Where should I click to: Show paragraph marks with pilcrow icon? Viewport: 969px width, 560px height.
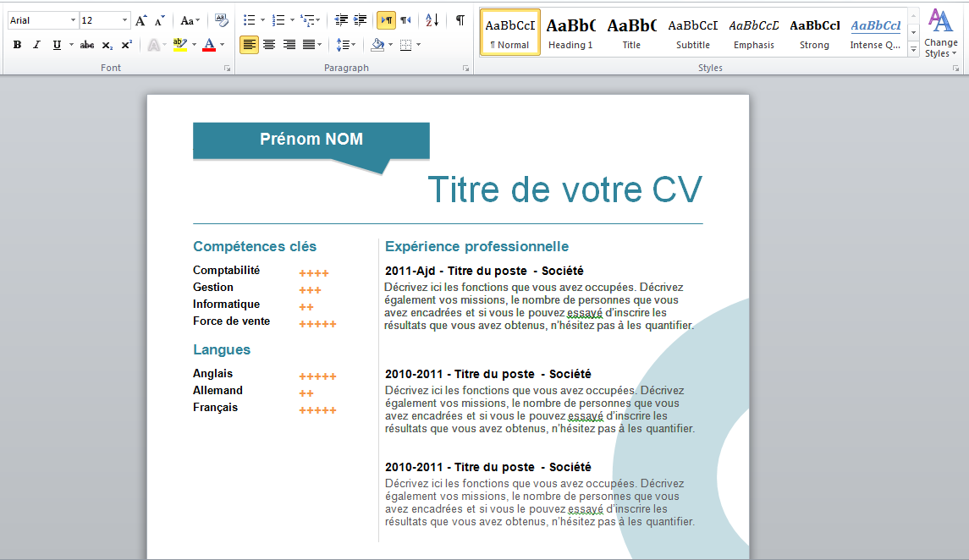coord(460,20)
